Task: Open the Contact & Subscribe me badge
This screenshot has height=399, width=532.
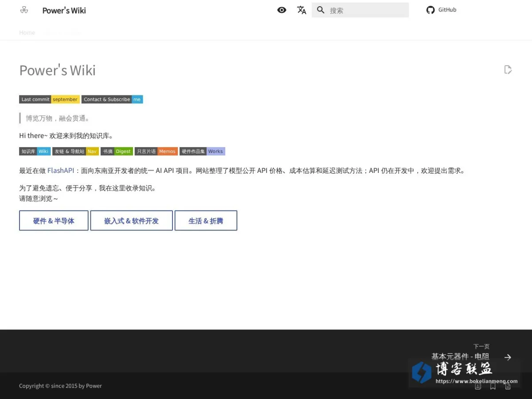Action: point(112,99)
